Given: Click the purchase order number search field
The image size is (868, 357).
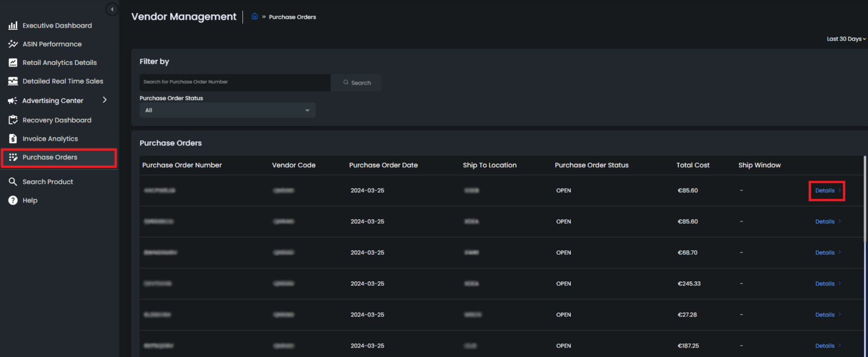Looking at the screenshot, I should coord(235,82).
